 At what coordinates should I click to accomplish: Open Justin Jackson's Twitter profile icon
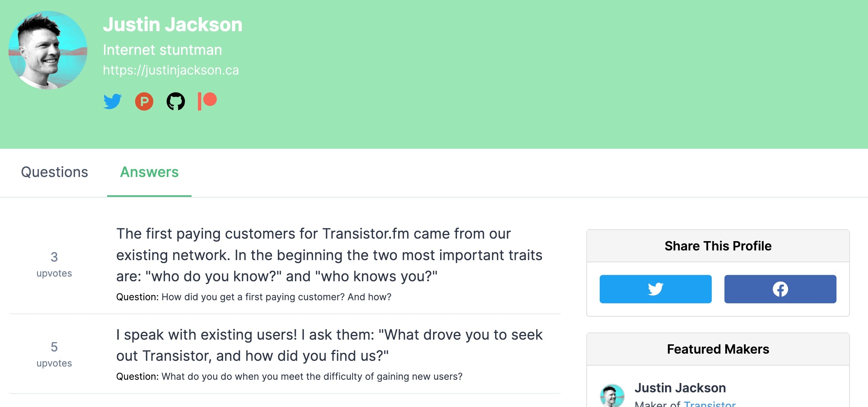coord(113,101)
